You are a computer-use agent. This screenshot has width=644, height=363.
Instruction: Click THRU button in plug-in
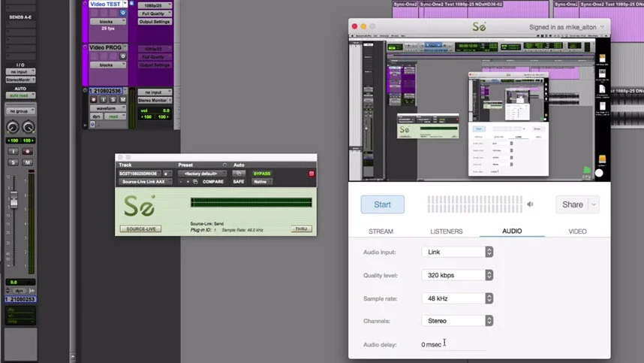click(302, 228)
